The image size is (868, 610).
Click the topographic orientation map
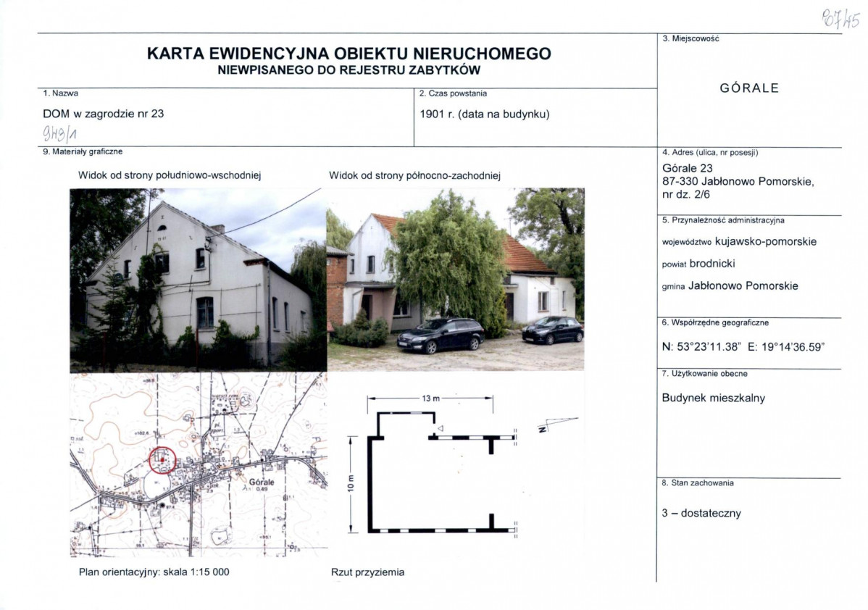click(199, 464)
